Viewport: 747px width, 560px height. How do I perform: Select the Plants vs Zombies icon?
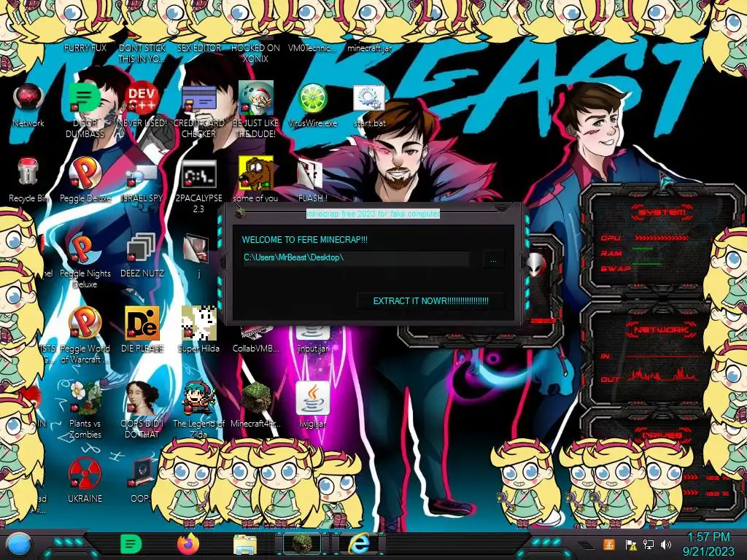click(x=85, y=398)
